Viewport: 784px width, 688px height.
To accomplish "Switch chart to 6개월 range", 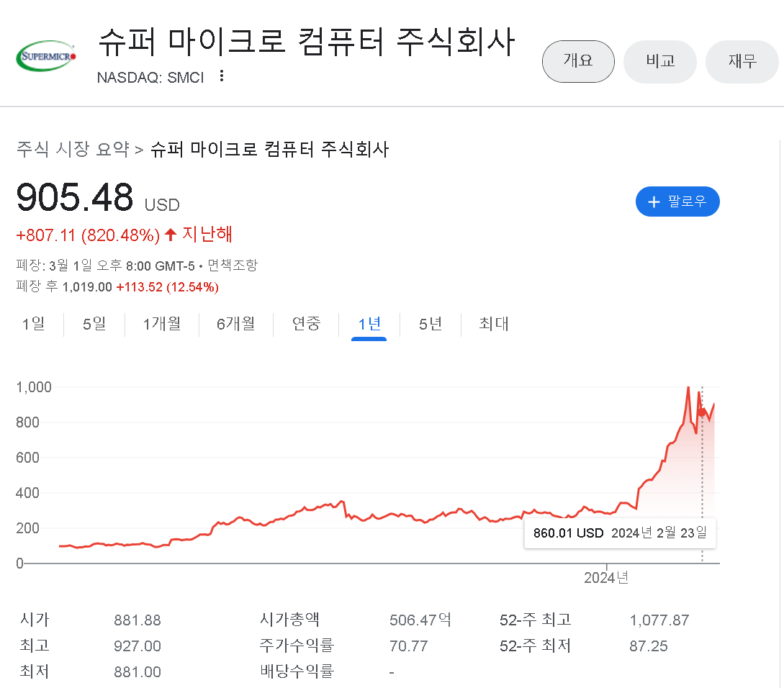I will [235, 324].
